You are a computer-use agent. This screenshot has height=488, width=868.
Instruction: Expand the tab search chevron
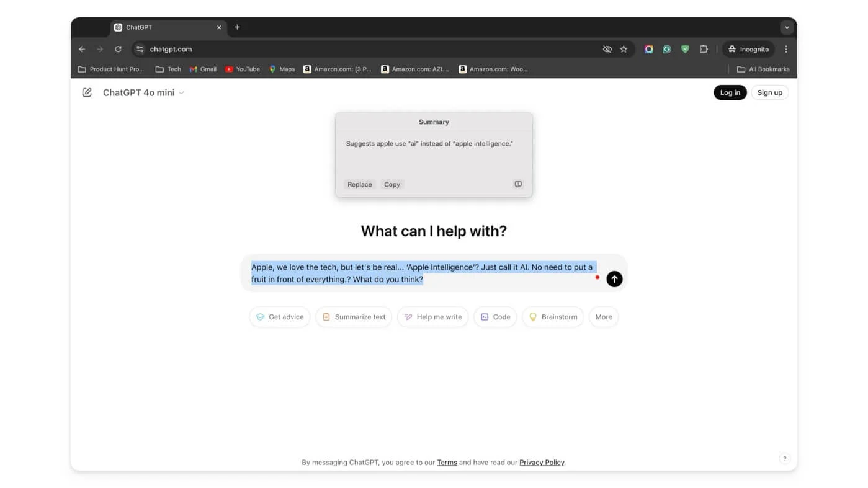pos(787,27)
